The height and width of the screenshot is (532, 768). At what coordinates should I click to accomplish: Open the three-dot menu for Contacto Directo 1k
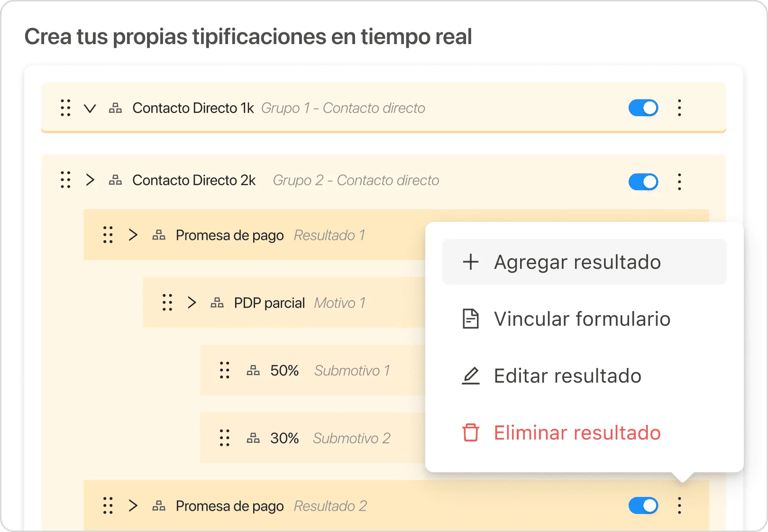pos(679,108)
